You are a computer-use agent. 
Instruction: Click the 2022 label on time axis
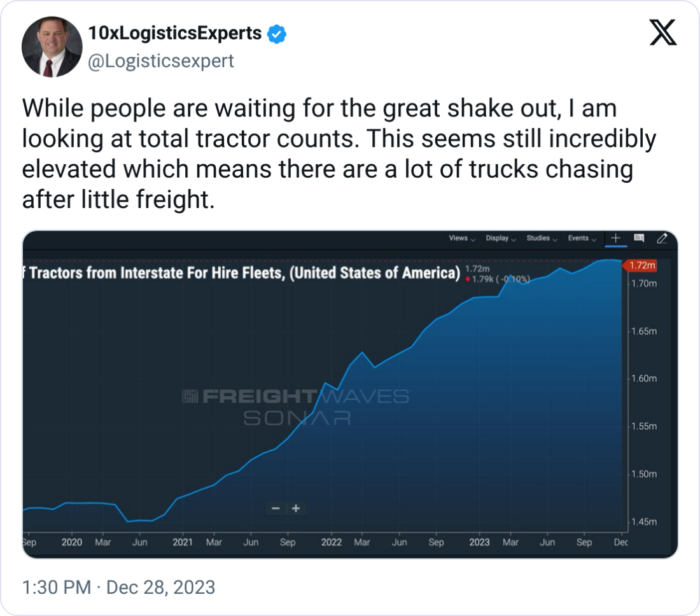tap(331, 542)
